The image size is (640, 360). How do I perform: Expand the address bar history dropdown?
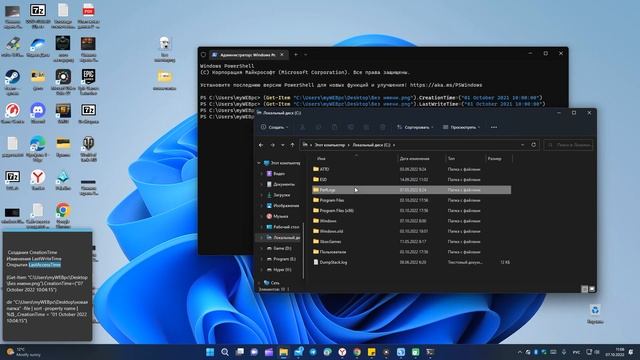pyautogui.click(x=522, y=145)
